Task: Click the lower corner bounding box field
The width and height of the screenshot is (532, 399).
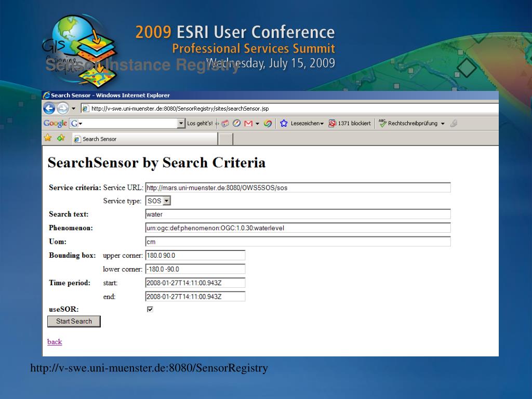Action: tap(195, 269)
